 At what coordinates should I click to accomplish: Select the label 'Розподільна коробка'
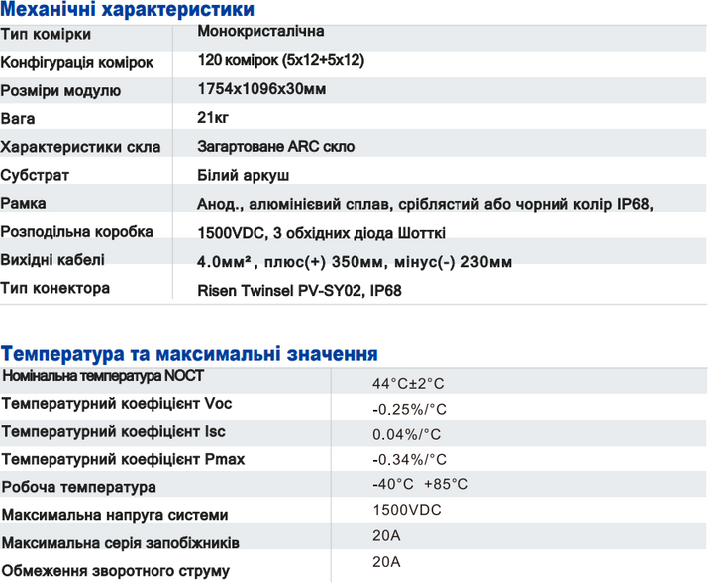point(77,232)
